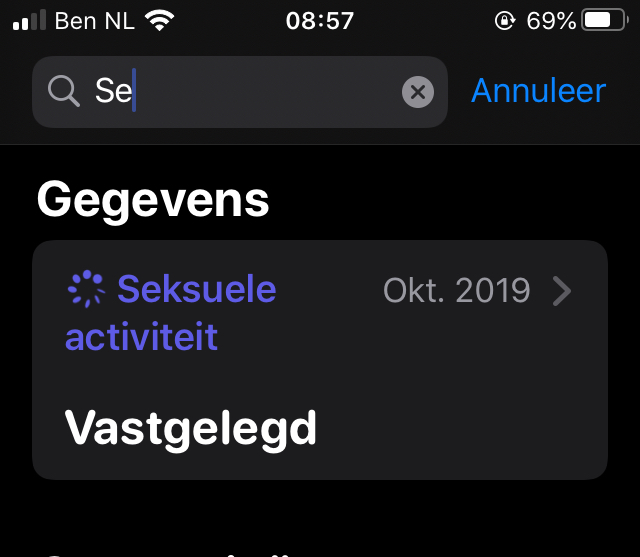
Task: Click inside the search field containing "Se"
Action: point(240,92)
